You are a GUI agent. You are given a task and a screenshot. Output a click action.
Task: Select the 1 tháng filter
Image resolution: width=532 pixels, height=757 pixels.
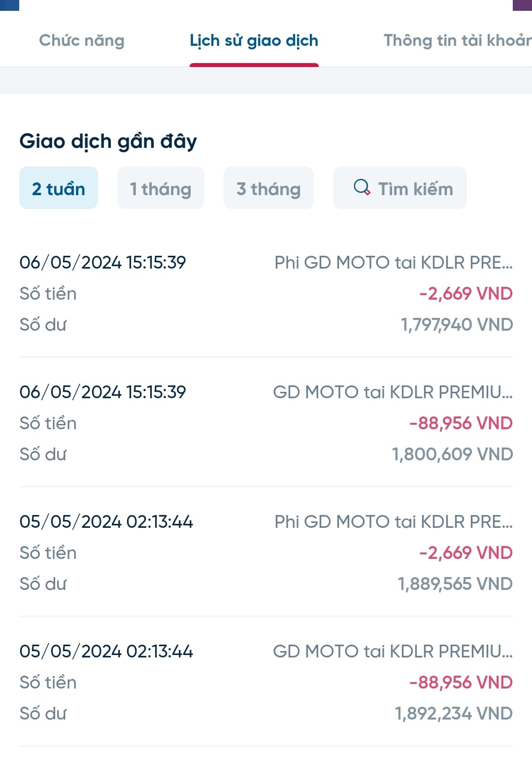pyautogui.click(x=161, y=188)
